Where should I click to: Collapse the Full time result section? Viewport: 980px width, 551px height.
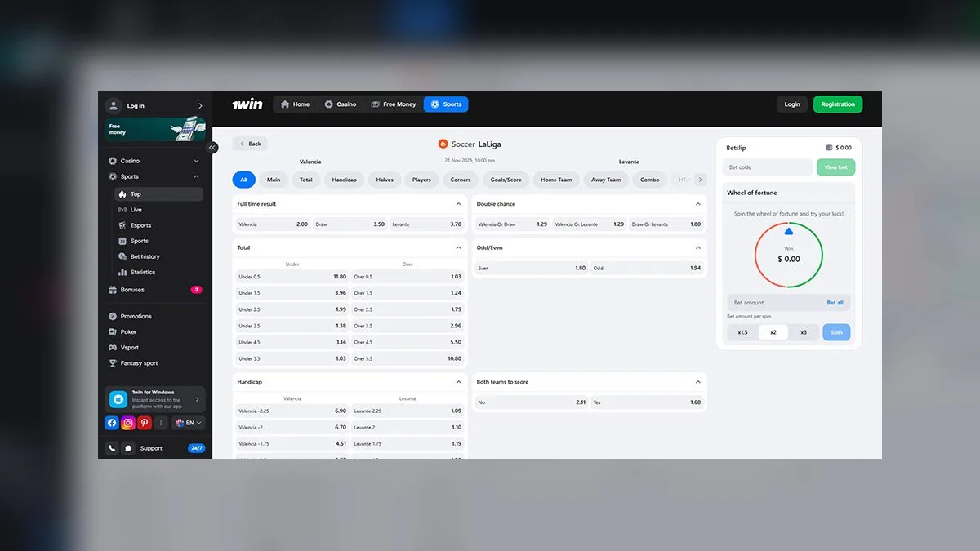click(x=458, y=204)
